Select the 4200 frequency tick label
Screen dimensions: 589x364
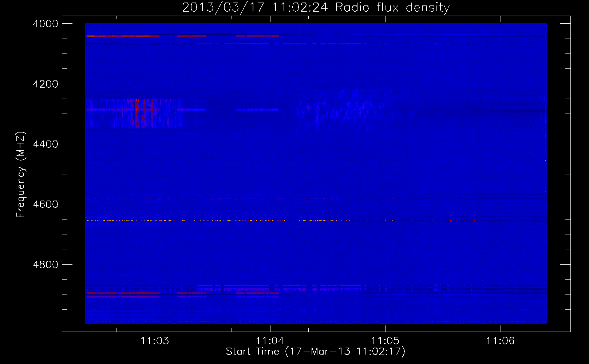(46, 84)
